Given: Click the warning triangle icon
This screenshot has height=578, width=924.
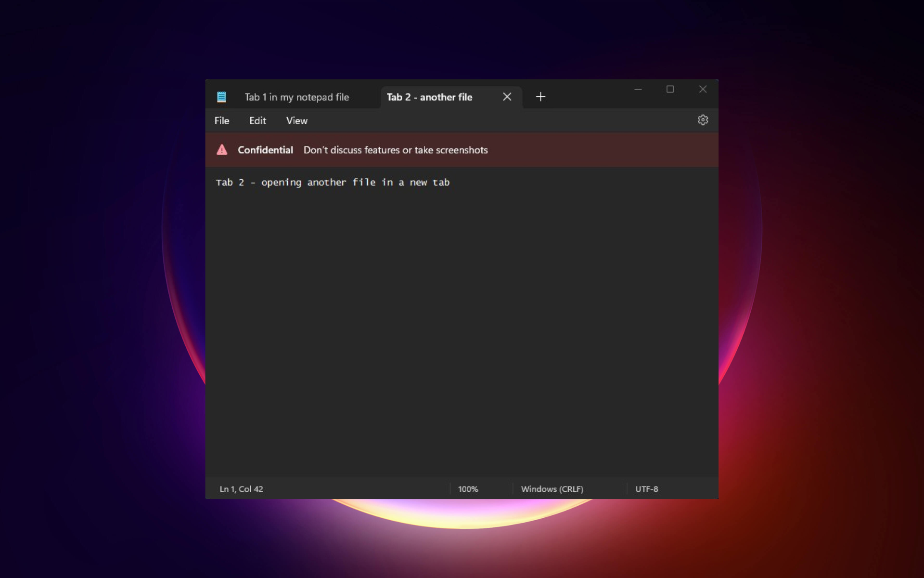Looking at the screenshot, I should (223, 149).
